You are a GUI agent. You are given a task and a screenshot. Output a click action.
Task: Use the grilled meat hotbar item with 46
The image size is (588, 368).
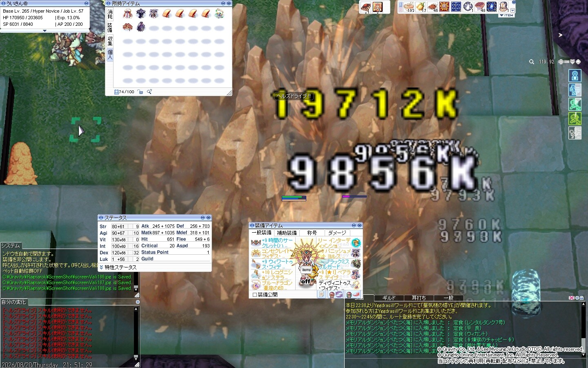click(433, 7)
